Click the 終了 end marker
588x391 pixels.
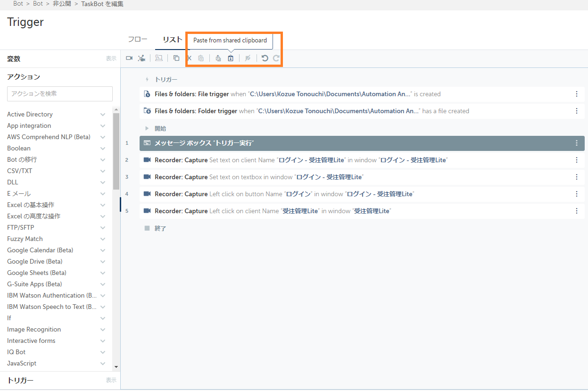coord(155,228)
